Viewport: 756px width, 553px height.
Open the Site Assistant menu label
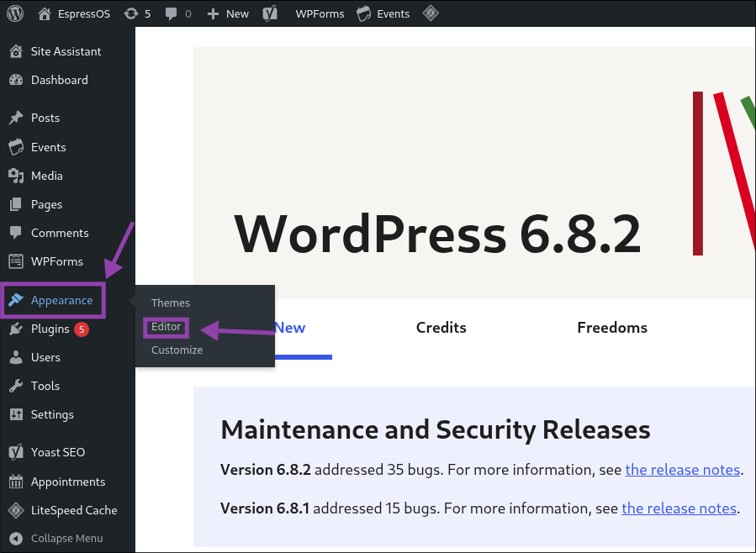(66, 51)
